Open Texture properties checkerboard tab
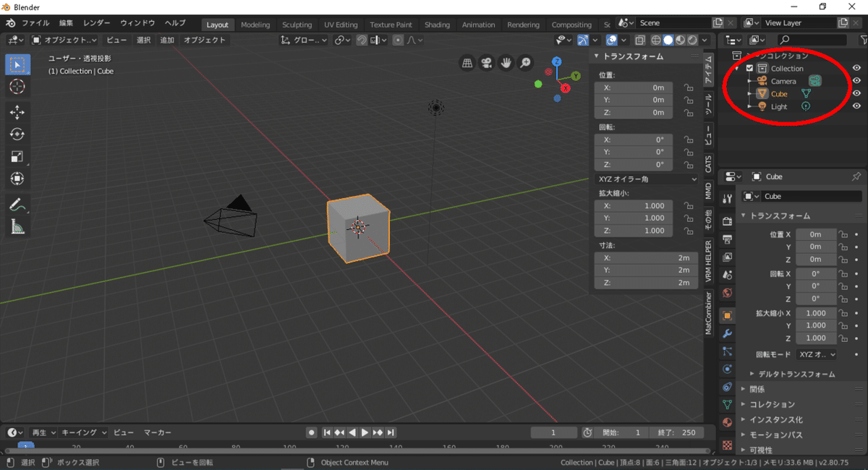This screenshot has height=470, width=868. coord(727,444)
